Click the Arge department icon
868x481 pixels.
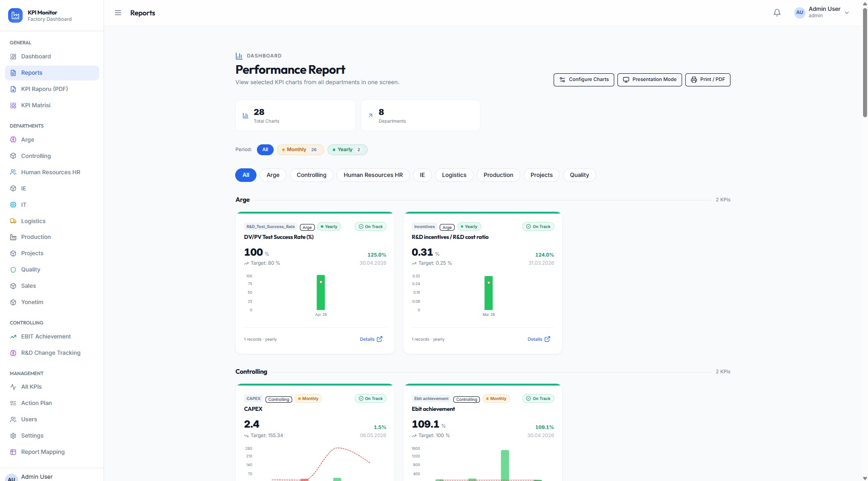13,140
